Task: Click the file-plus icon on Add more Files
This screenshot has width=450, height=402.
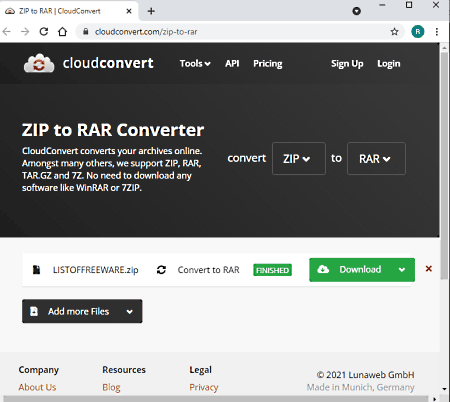Action: point(34,311)
